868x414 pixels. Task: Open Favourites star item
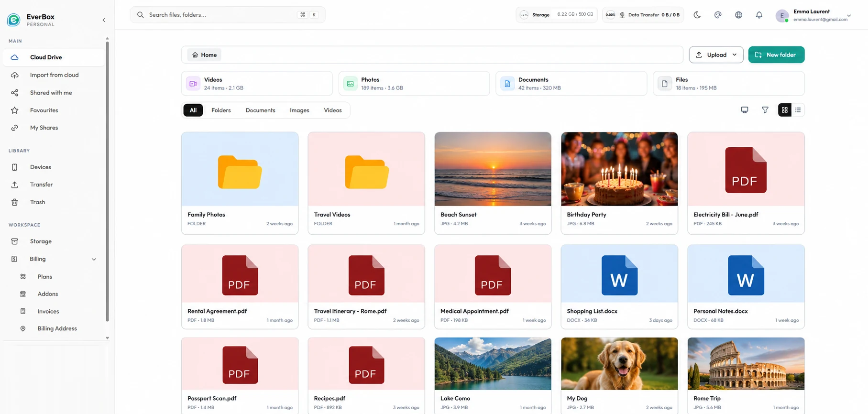point(54,110)
